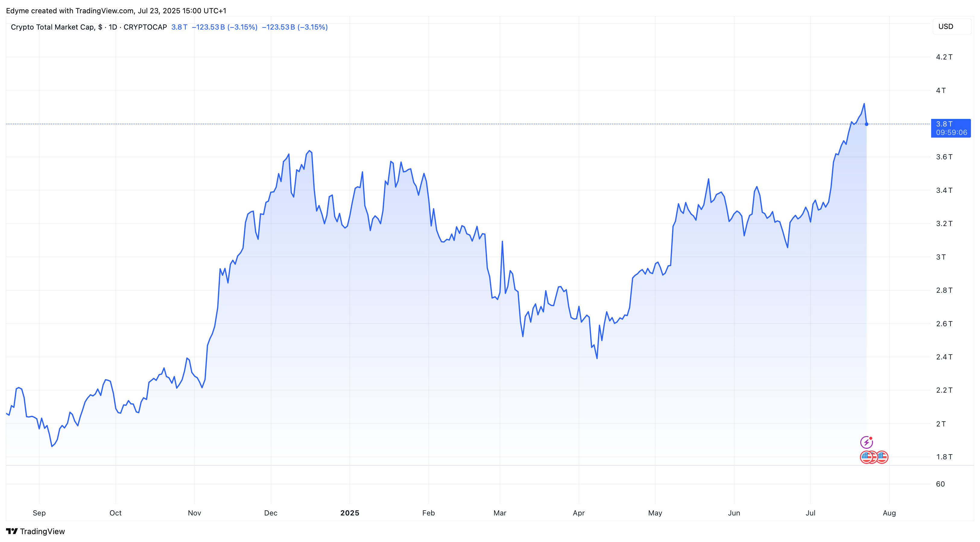
Task: Click the header's 3.8 T last value
Action: coord(179,27)
